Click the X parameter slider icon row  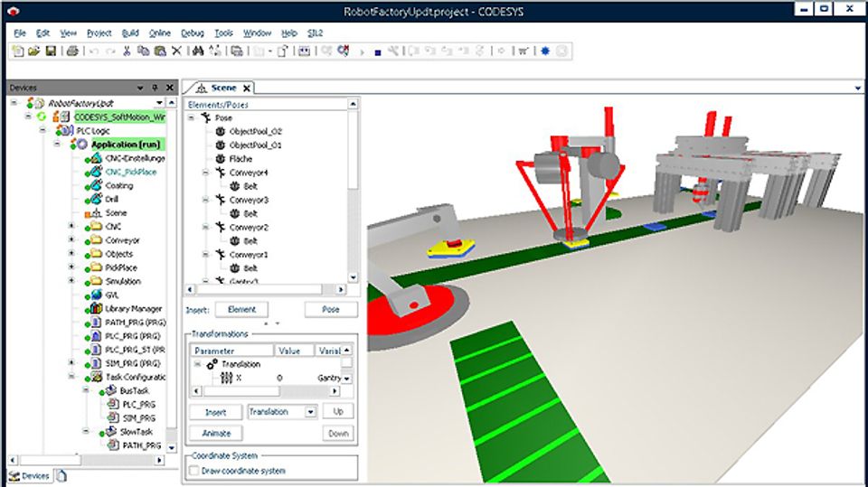(226, 378)
